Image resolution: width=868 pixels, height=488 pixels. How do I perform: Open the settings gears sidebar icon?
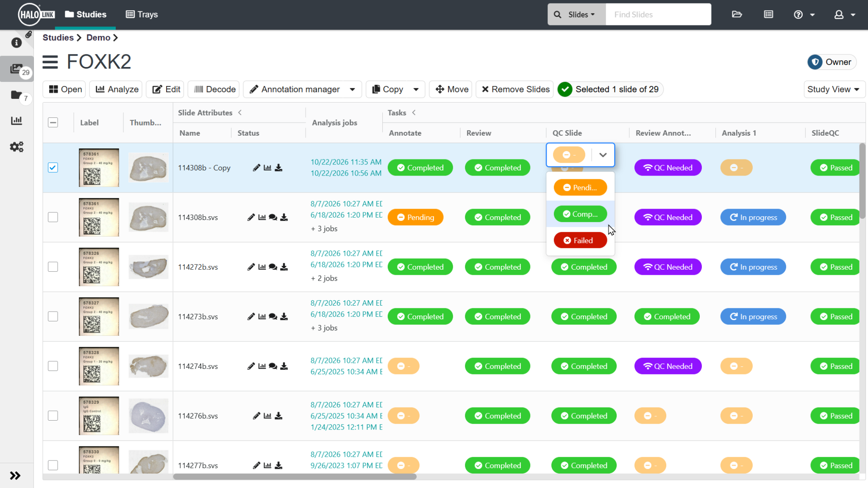point(17,147)
